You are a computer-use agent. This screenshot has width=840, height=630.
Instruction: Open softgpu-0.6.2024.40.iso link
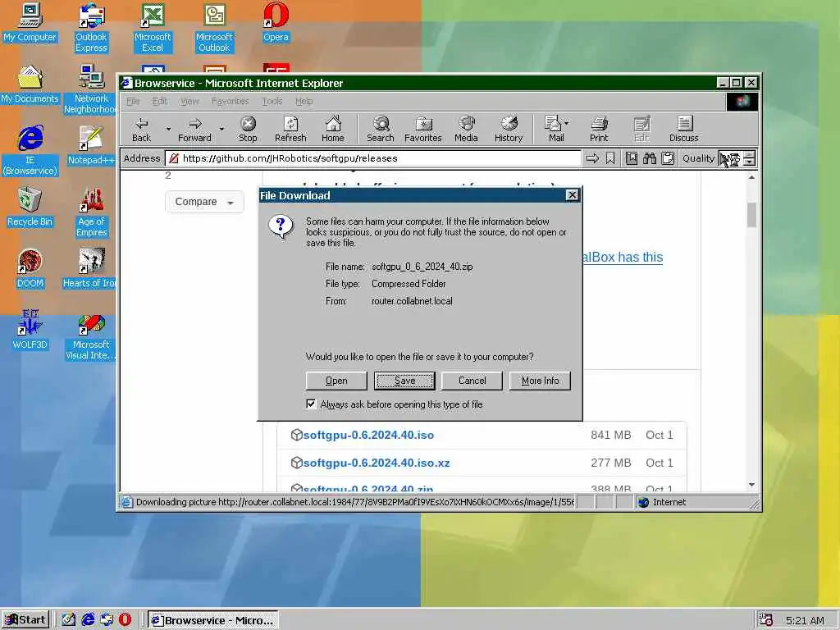pos(368,435)
